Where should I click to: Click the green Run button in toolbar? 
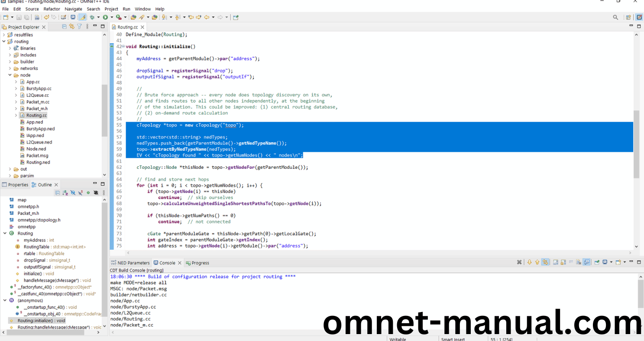click(105, 17)
